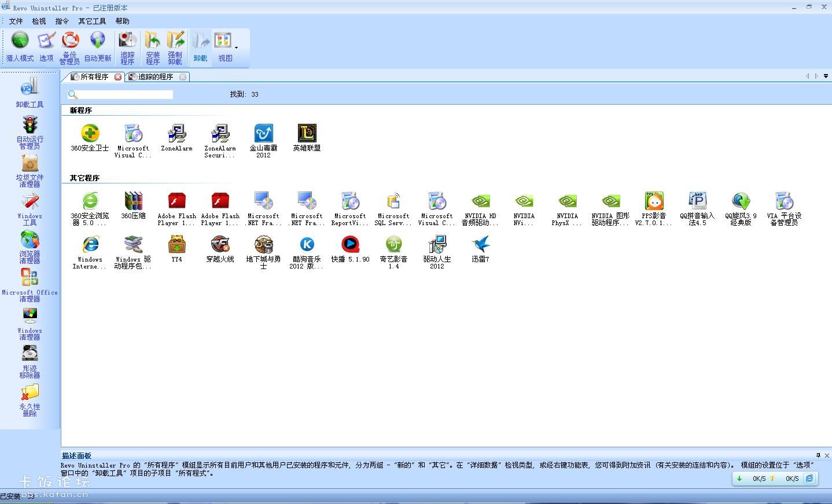Image resolution: width=832 pixels, height=504 pixels.
Task: Open Options (选项) toolbar button
Action: [46, 47]
